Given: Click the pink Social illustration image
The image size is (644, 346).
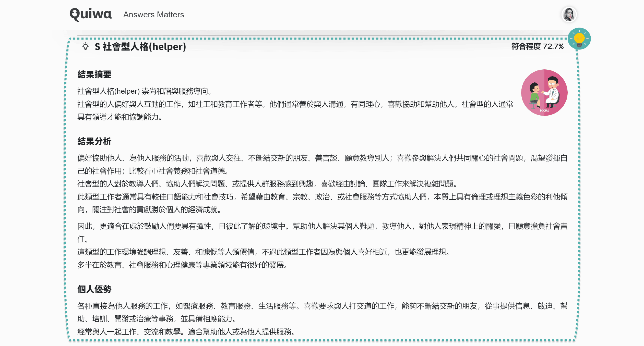Looking at the screenshot, I should [544, 93].
